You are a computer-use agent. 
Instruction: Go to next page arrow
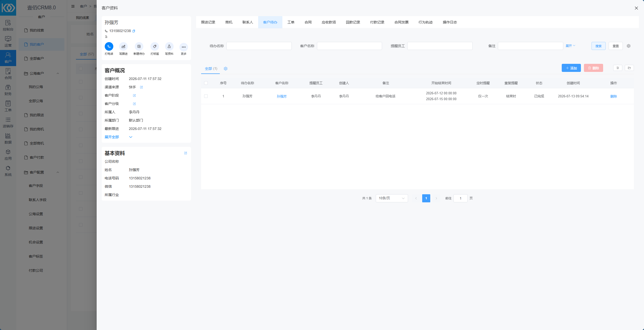coord(436,198)
